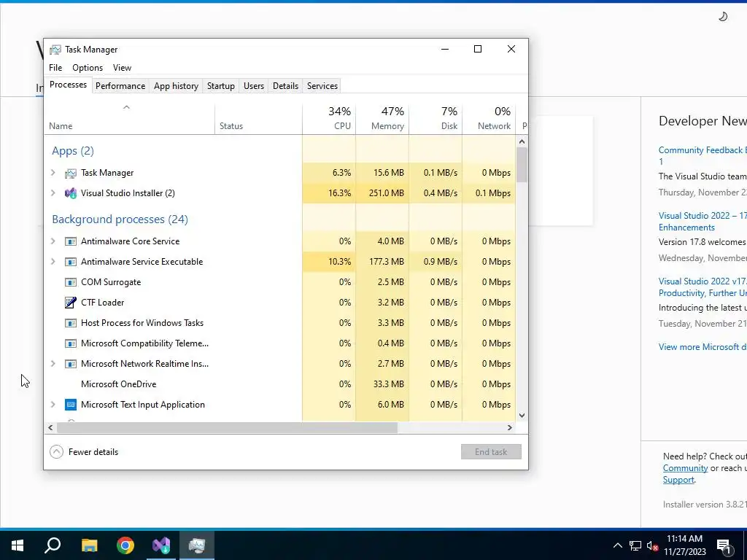Switch to the Services tab
747x560 pixels.
coord(322,86)
